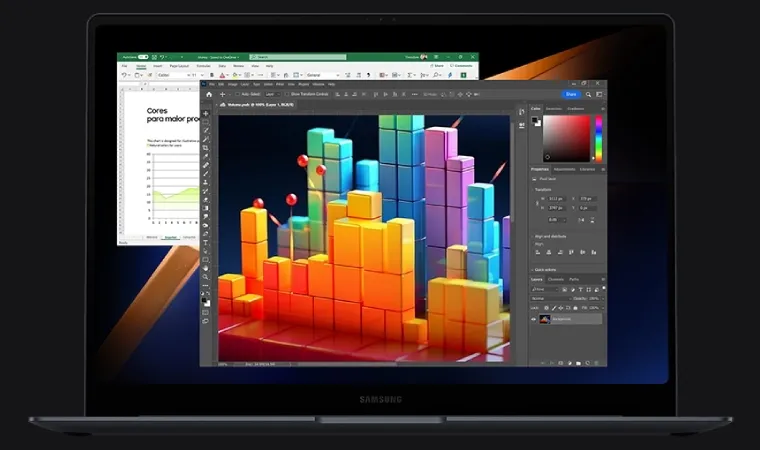Select the Hand tool in Photoshop
The image size is (760, 450).
click(x=206, y=268)
